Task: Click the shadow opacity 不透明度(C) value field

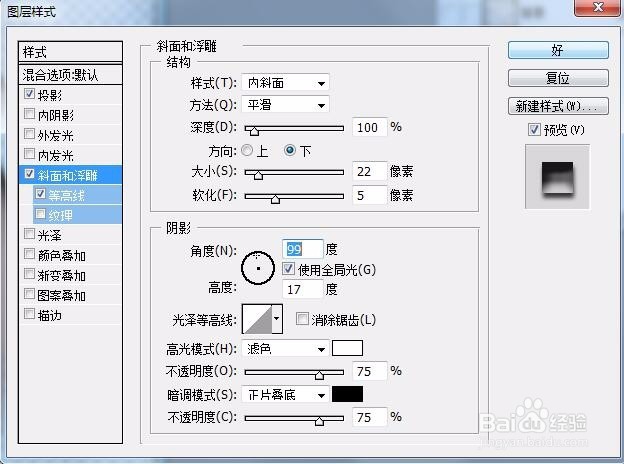Action: pyautogui.click(x=369, y=417)
